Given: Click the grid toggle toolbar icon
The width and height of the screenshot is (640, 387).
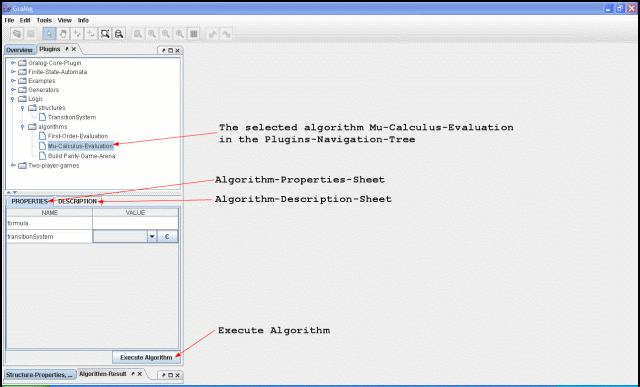Looking at the screenshot, I should pyautogui.click(x=193, y=34).
